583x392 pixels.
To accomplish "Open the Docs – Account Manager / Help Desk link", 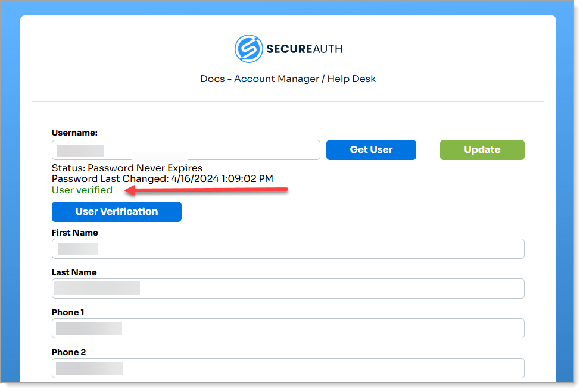I will (x=288, y=79).
